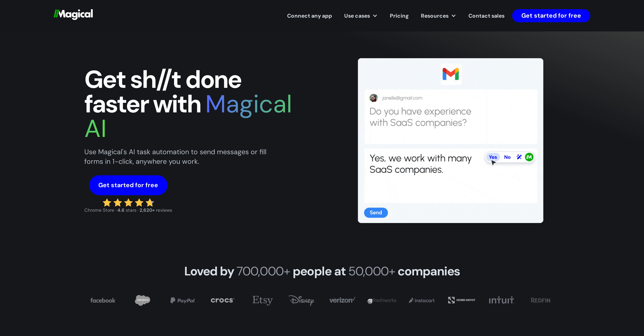Click the Instacart logo in the companies row

coord(421,301)
